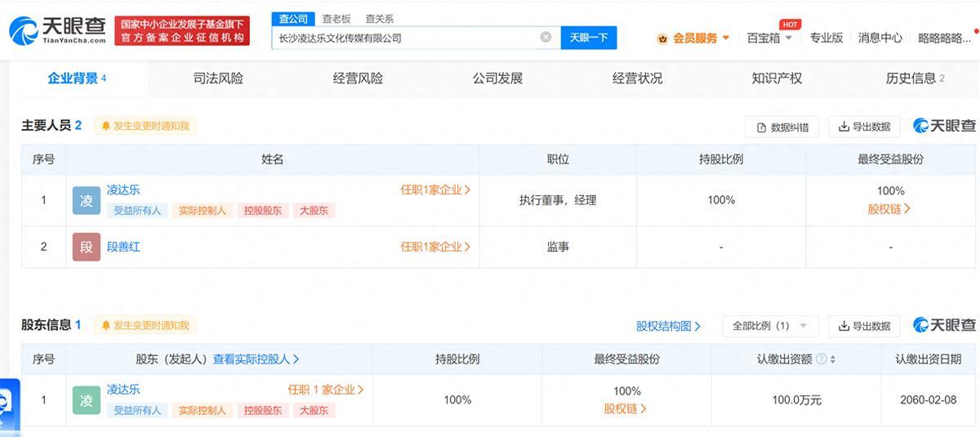Click 大股东 tag in 主要人员 row

pyautogui.click(x=314, y=211)
